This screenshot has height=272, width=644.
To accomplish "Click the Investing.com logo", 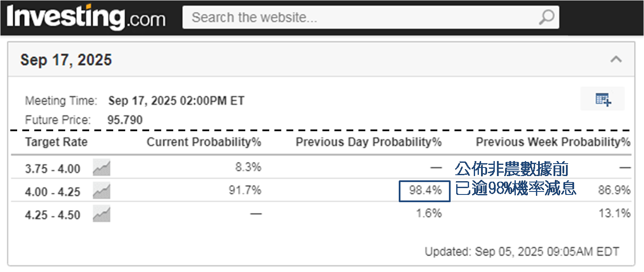I will click(x=86, y=18).
